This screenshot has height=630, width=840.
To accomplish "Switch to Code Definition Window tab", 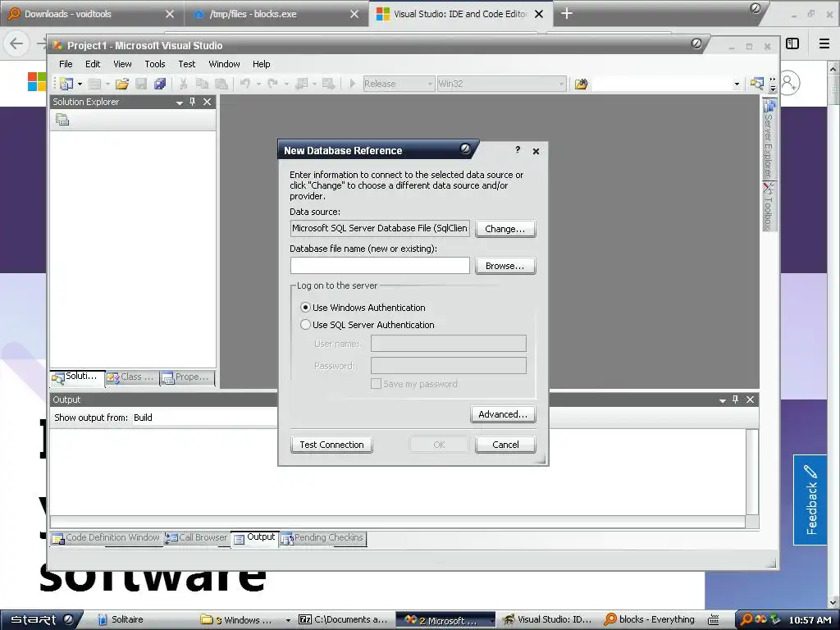I will 106,538.
